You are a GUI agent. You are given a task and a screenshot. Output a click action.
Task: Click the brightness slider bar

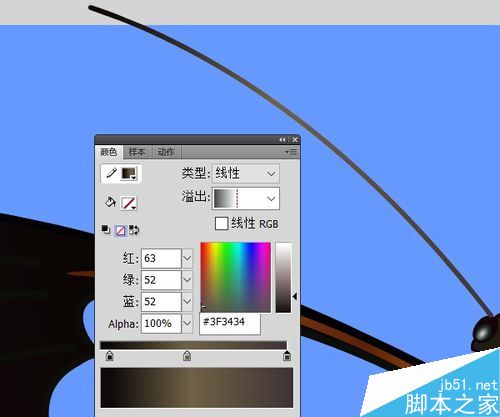pos(283,278)
